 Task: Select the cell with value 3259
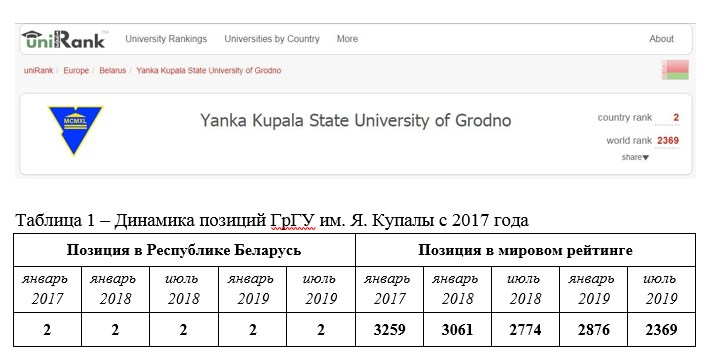click(389, 330)
